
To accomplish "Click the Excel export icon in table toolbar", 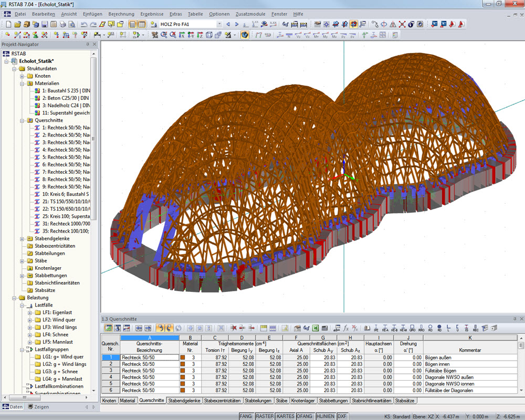I will (315, 328).
